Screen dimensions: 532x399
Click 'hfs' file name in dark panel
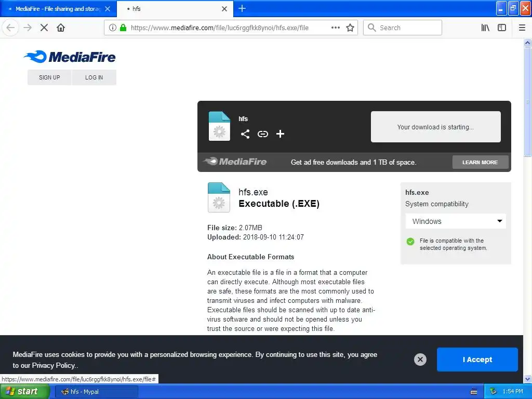[243, 119]
